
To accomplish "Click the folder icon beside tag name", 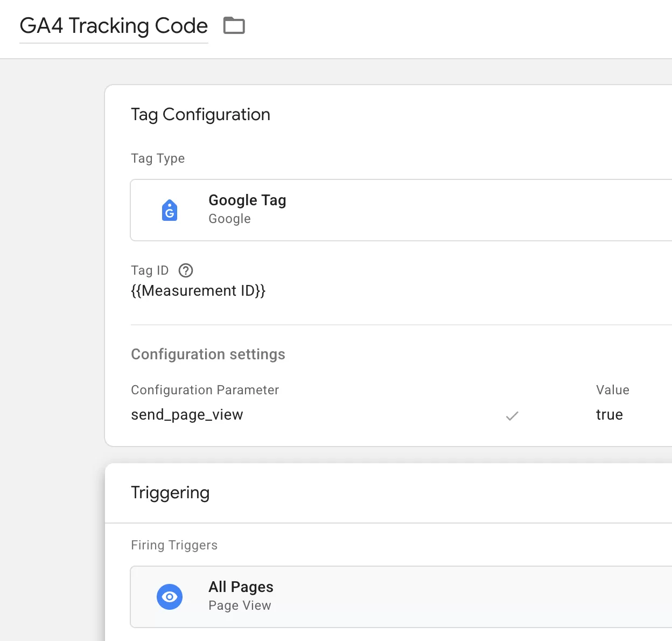I will click(x=234, y=25).
